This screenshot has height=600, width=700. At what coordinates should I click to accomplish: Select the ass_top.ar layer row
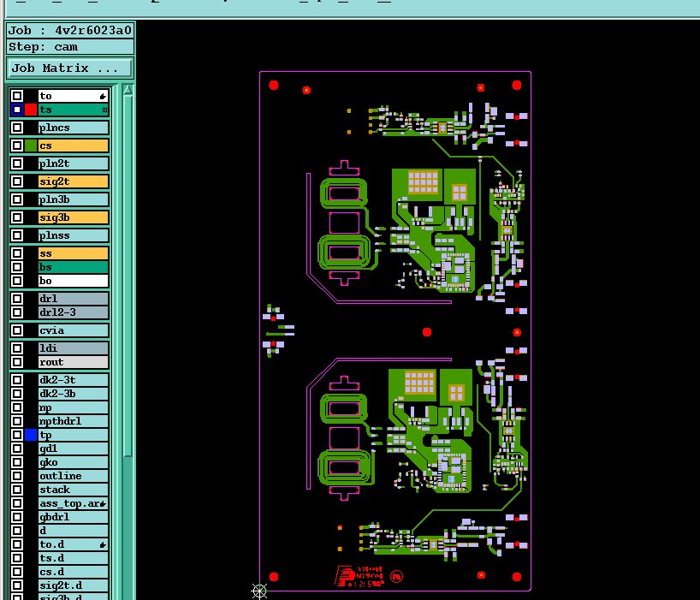tap(74, 503)
